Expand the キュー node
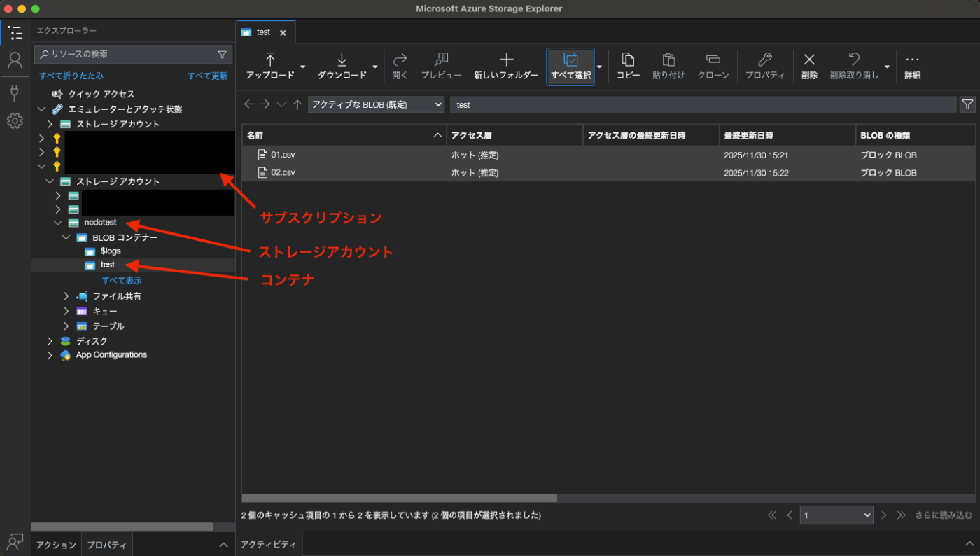Viewport: 980px width, 556px height. click(x=66, y=311)
